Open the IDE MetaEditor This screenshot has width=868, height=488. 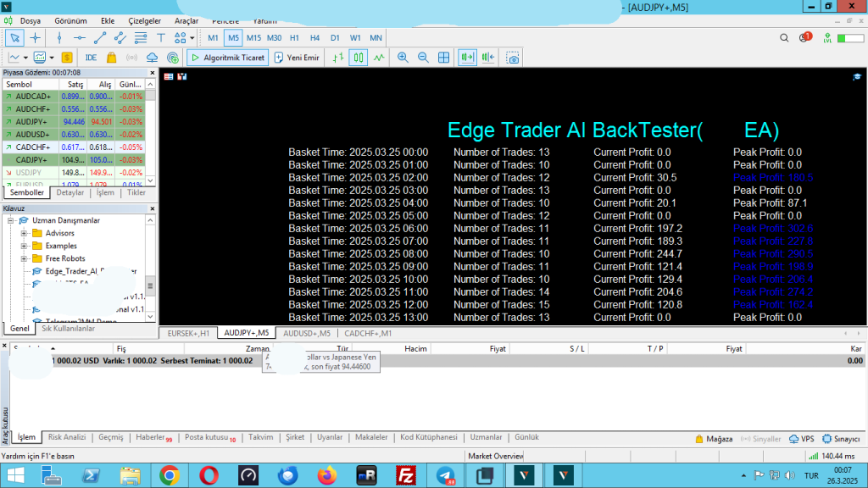(x=91, y=58)
